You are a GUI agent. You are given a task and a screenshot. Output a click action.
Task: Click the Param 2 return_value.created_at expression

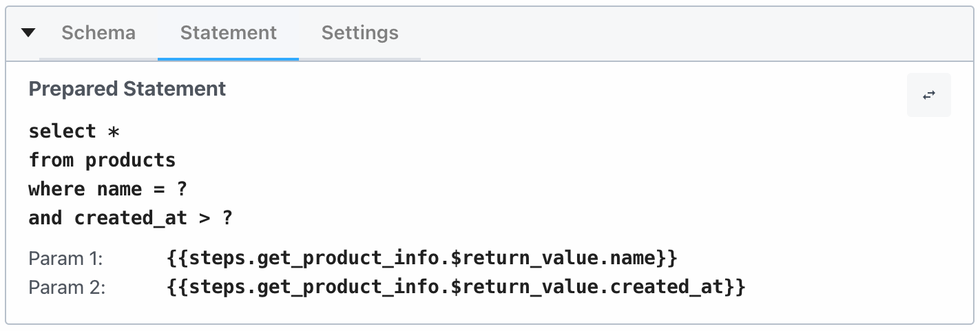[x=456, y=287]
